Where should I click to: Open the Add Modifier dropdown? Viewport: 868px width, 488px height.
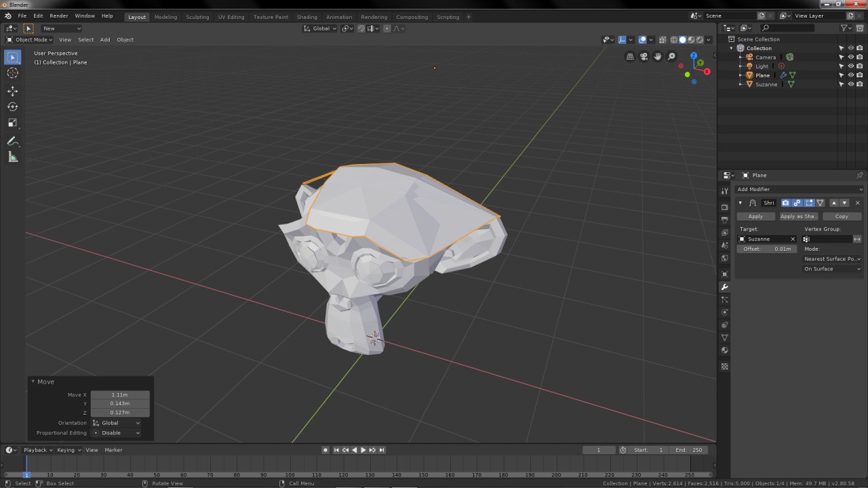800,189
